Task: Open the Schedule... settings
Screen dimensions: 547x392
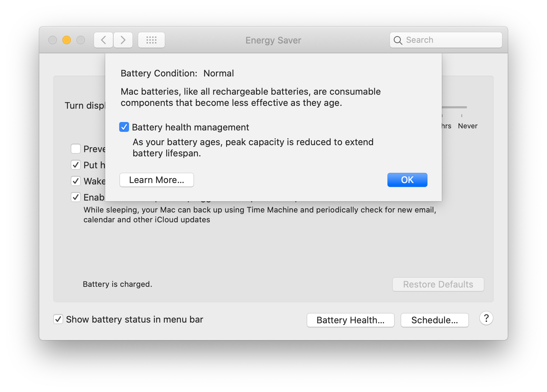Action: (x=434, y=320)
